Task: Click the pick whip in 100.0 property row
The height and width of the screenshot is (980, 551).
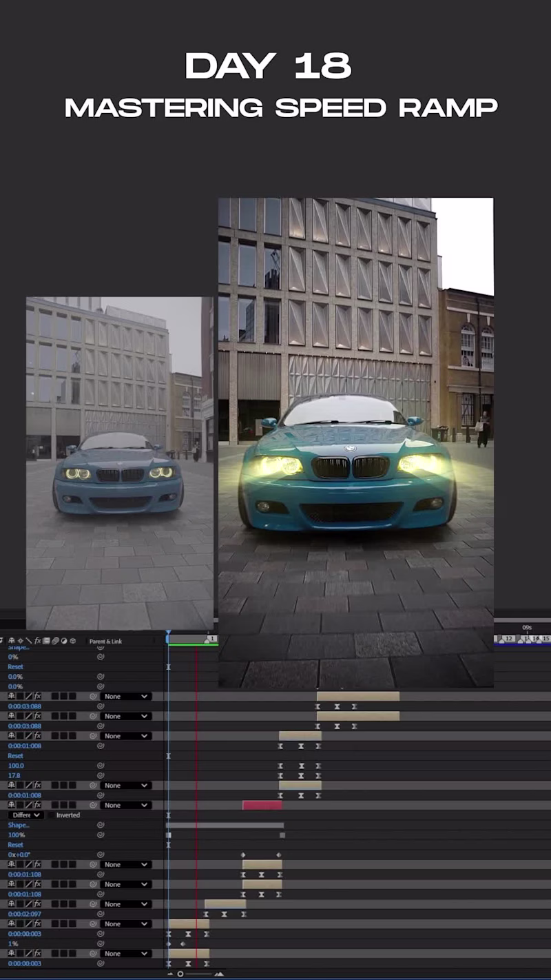Action: click(101, 766)
